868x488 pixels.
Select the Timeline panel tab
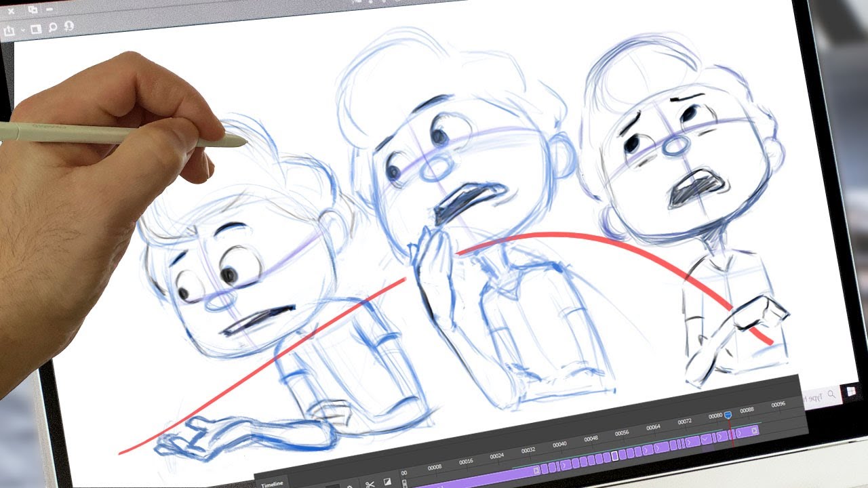(x=271, y=484)
